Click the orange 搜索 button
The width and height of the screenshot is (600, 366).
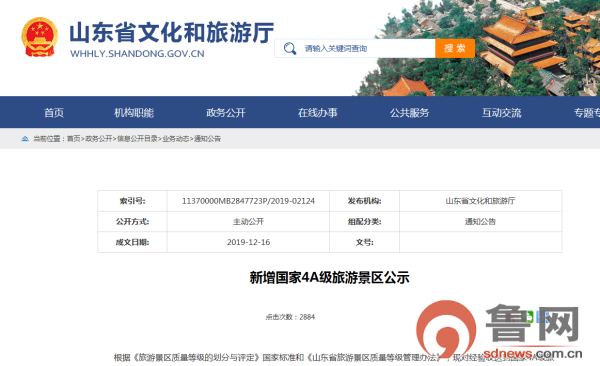click(455, 48)
